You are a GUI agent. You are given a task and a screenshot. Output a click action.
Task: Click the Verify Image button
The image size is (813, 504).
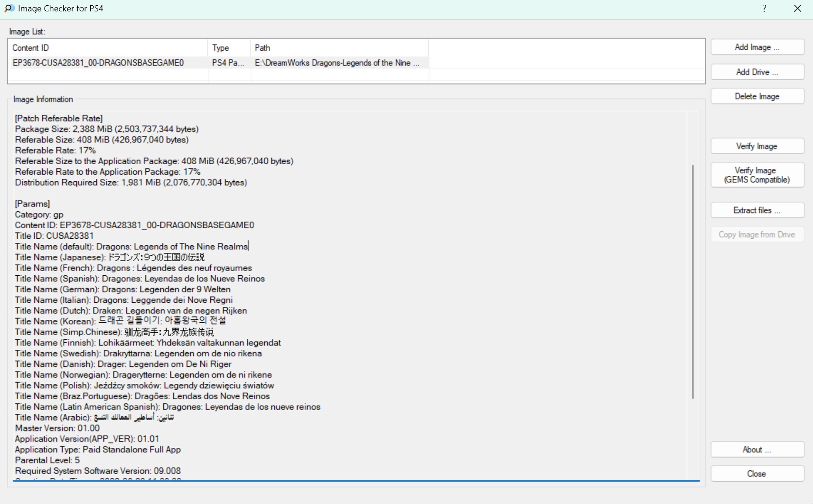click(x=757, y=146)
